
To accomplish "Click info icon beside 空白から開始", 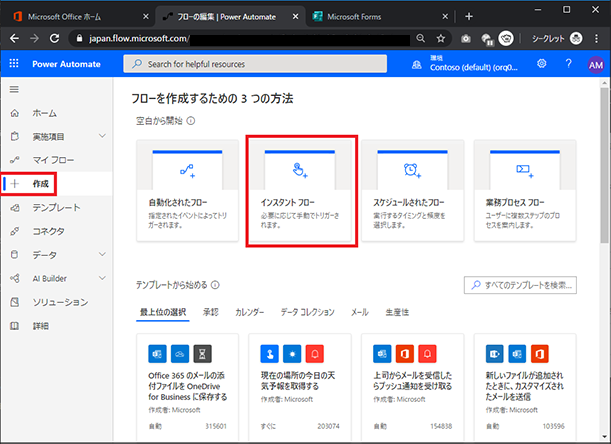I will 191,121.
